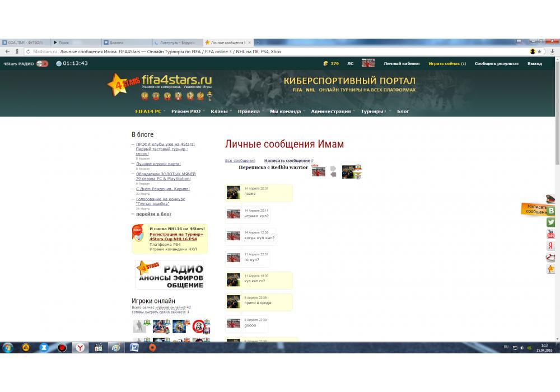Open ЛС private messages link
The image size is (560, 392).
click(351, 63)
